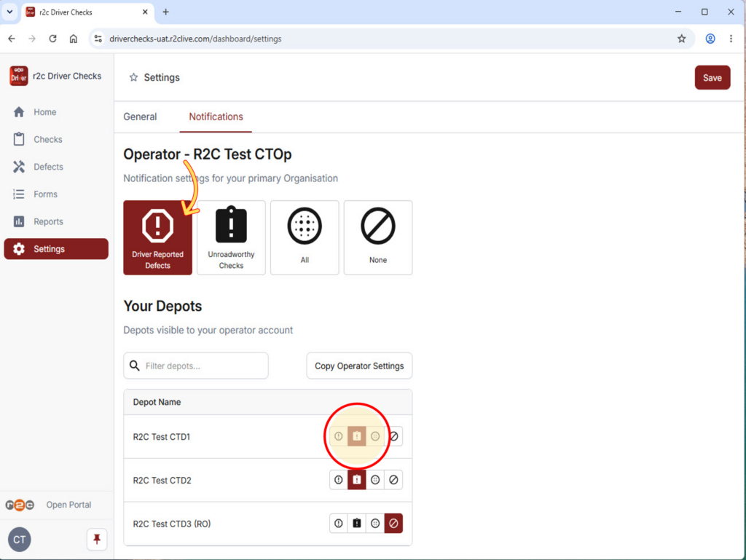The image size is (746, 560).
Task: Pin the sidebar with the pin icon
Action: [x=97, y=539]
